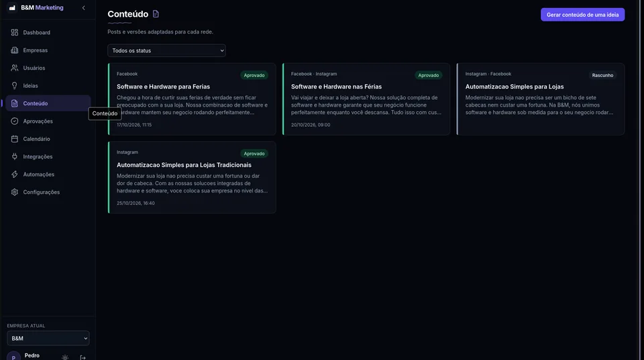644x360 pixels.
Task: Click the Usuários people icon
Action: [14, 68]
